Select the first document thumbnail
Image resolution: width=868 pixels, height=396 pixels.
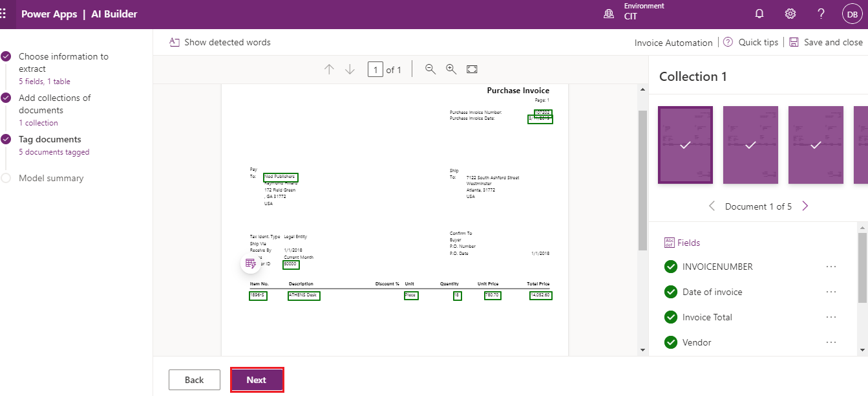coord(685,145)
